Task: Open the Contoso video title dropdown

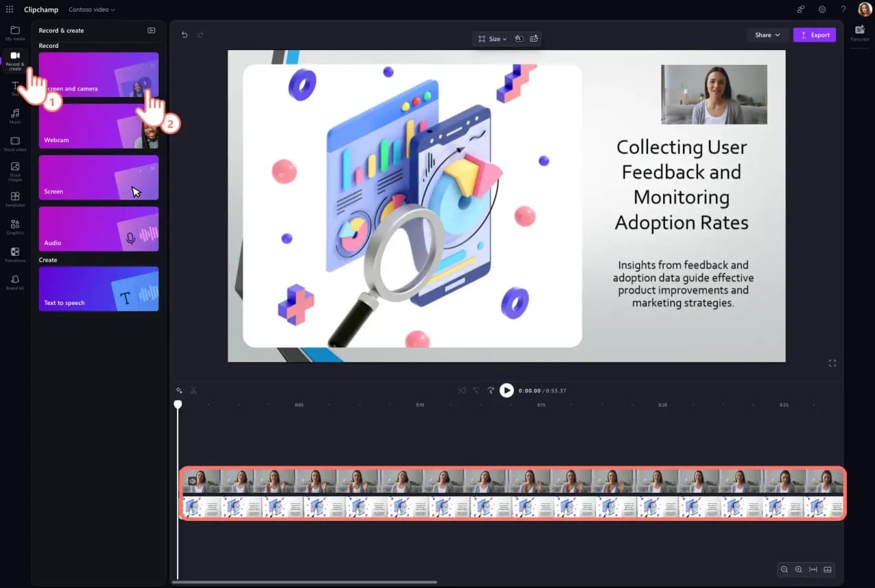Action: click(91, 9)
